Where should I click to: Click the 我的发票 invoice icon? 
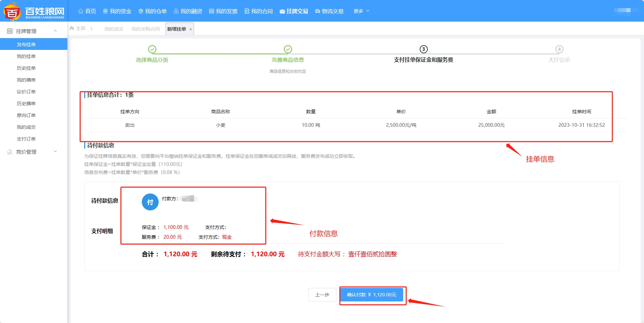click(x=212, y=11)
